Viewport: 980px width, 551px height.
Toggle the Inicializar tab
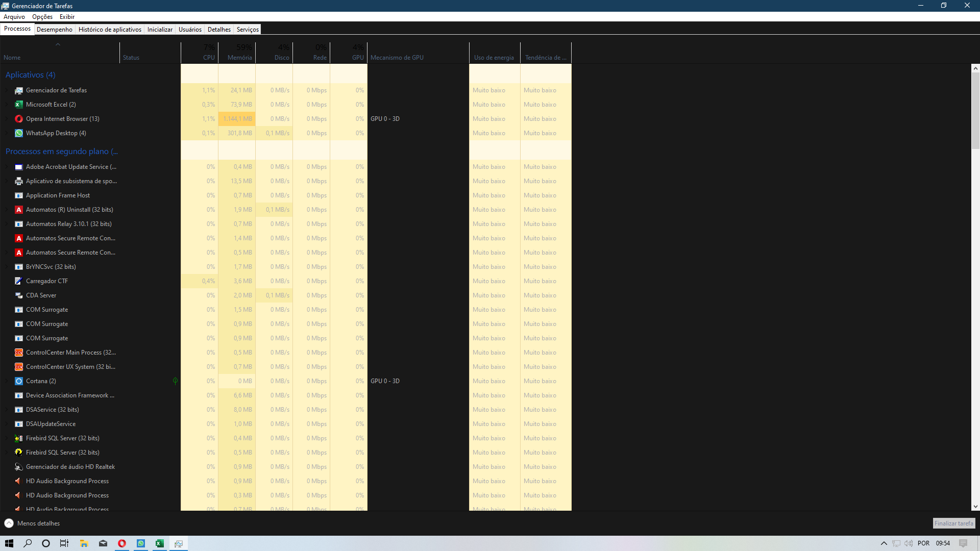pyautogui.click(x=160, y=30)
